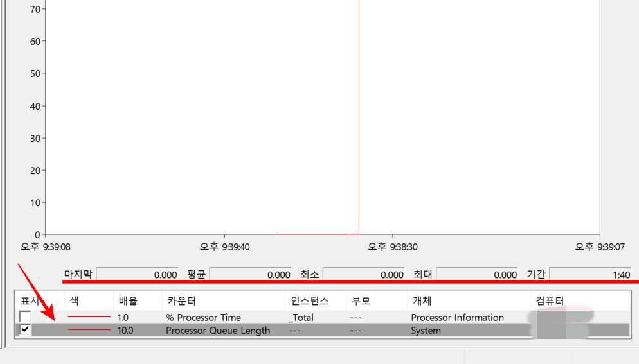Click the time label 오후 9:39:08
639x364 pixels.
coord(46,247)
